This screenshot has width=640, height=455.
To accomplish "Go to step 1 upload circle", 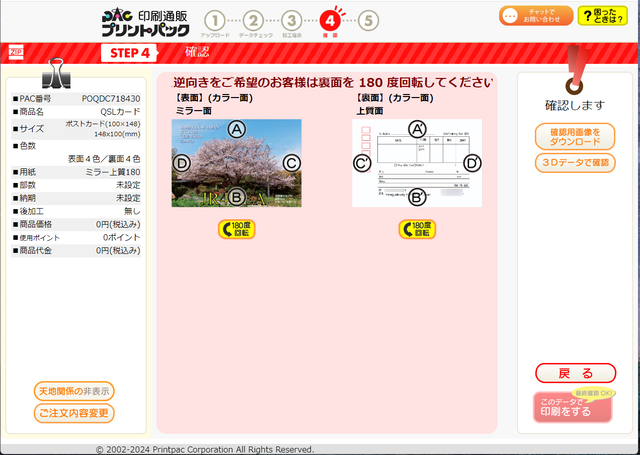I will (215, 20).
